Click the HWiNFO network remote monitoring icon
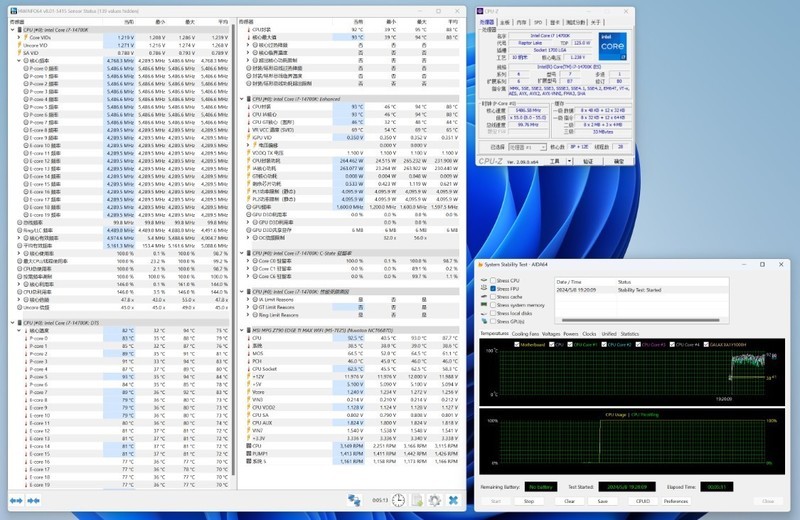800x520 pixels. (355, 500)
